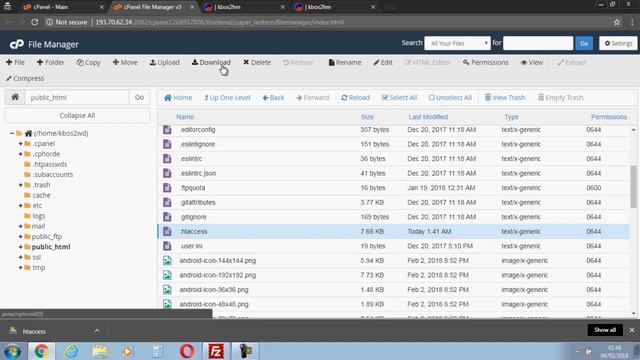This screenshot has height=360, width=640.
Task: Expand the mail folder
Action: tap(20, 226)
